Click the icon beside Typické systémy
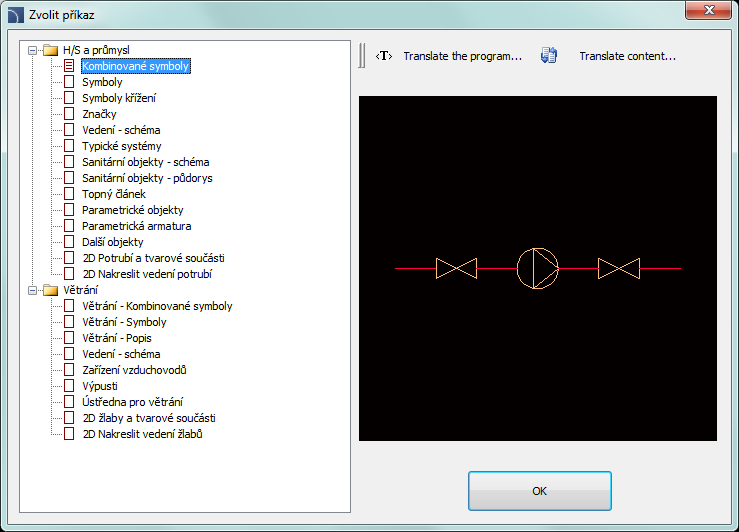739x532 pixels. [x=69, y=146]
